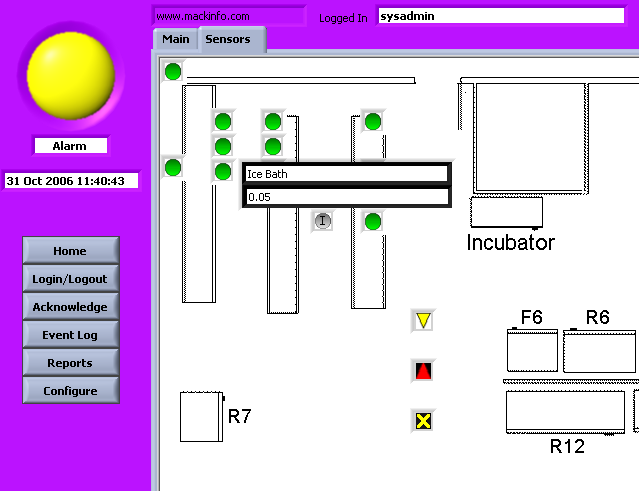This screenshot has width=639, height=491.
Task: Click the yellow X sensor fault icon
Action: 423,421
